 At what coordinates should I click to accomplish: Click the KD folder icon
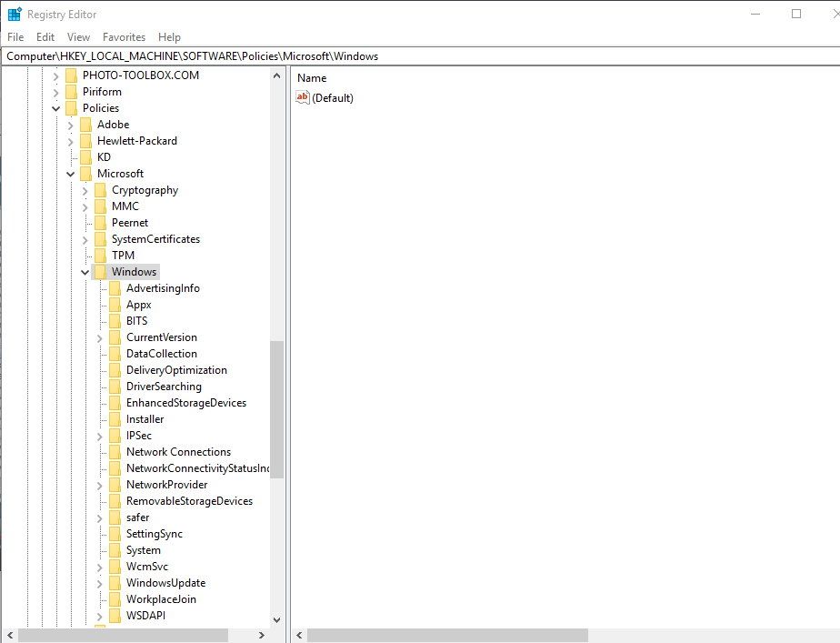click(x=85, y=157)
